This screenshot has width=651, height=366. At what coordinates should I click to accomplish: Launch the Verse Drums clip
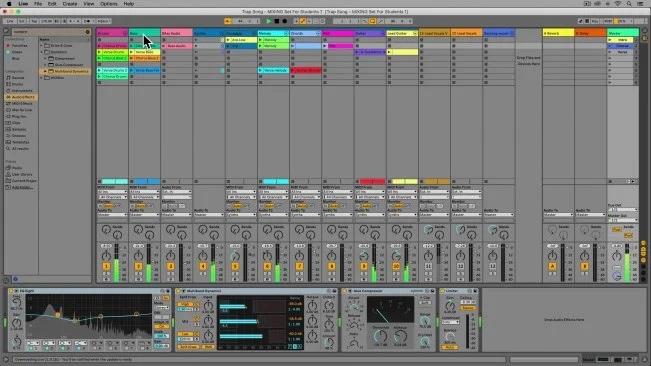[x=114, y=52]
